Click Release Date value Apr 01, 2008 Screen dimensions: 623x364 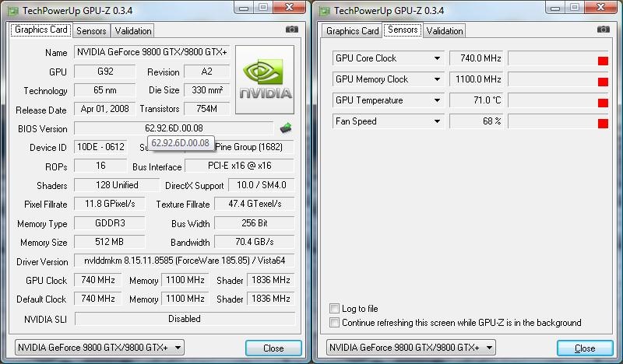(x=105, y=109)
